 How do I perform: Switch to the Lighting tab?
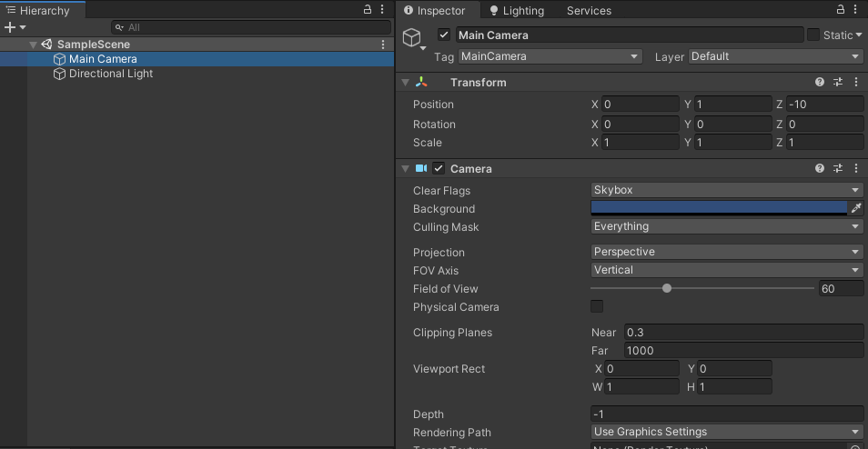coord(517,11)
